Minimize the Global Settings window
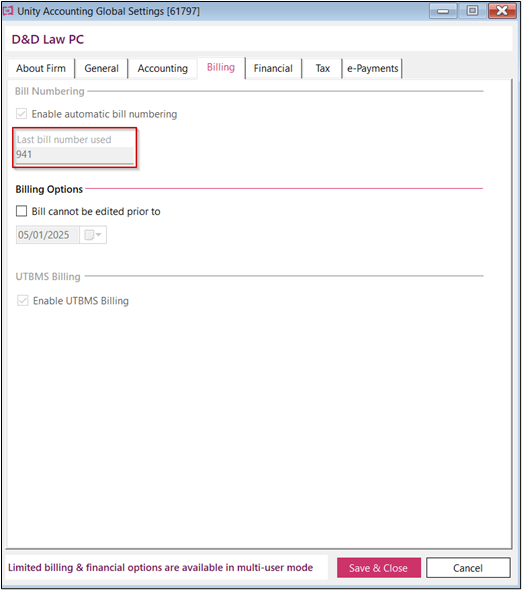This screenshot has width=522, height=590. tap(443, 11)
